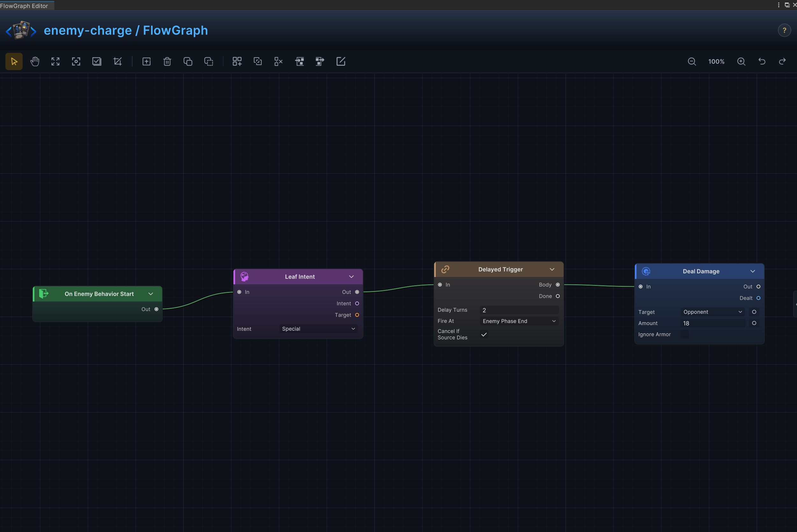
Task: Fit graph to view with expand arrows
Action: (x=55, y=61)
